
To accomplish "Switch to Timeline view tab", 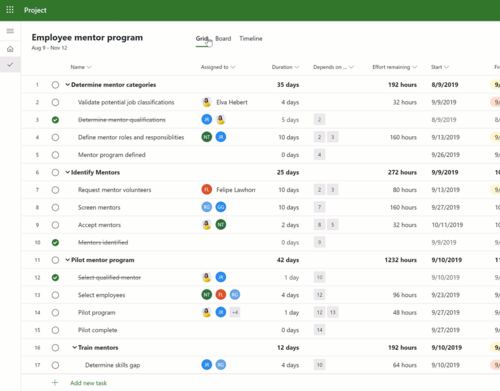I will tap(251, 39).
